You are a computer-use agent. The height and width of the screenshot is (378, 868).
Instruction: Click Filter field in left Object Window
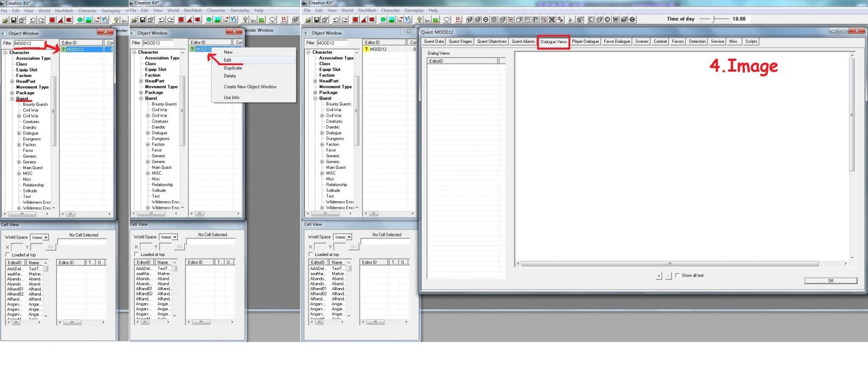click(29, 43)
